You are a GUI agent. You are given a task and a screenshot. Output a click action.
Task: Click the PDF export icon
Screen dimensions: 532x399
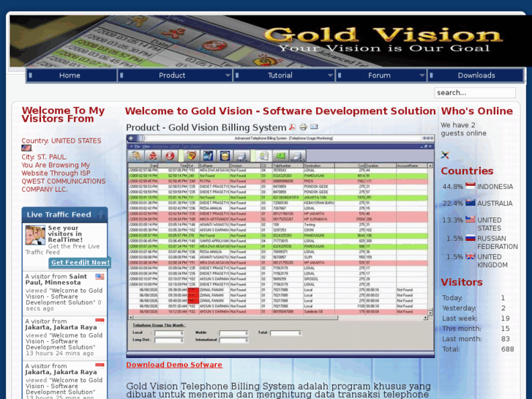pyautogui.click(x=292, y=127)
